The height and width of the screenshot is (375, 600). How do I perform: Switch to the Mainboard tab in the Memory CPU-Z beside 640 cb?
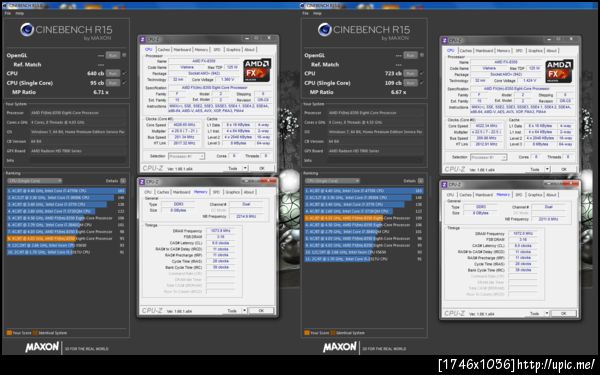click(181, 192)
